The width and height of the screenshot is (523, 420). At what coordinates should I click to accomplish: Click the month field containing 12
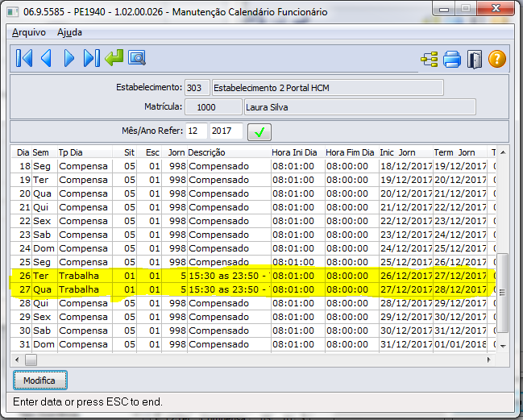pyautogui.click(x=197, y=131)
